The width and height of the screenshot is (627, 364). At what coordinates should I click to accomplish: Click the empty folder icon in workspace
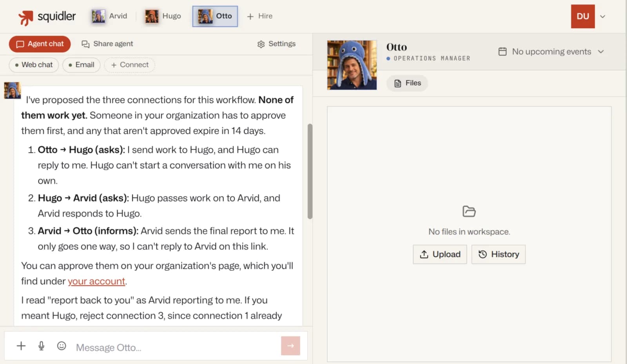click(x=469, y=211)
